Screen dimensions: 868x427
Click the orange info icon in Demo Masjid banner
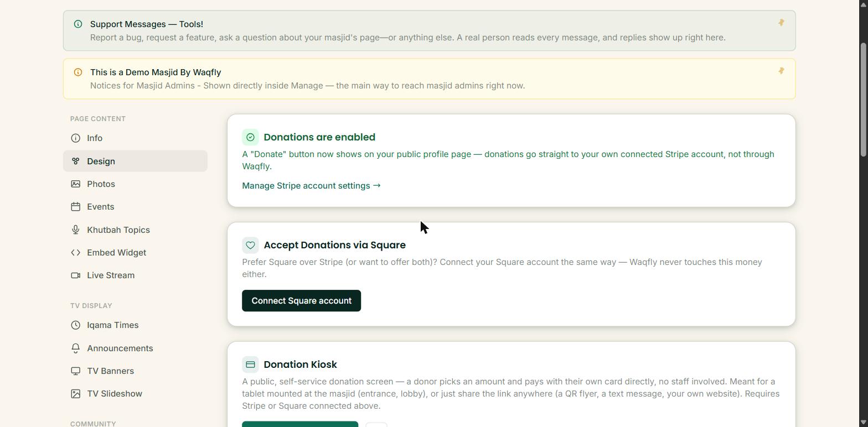(78, 72)
